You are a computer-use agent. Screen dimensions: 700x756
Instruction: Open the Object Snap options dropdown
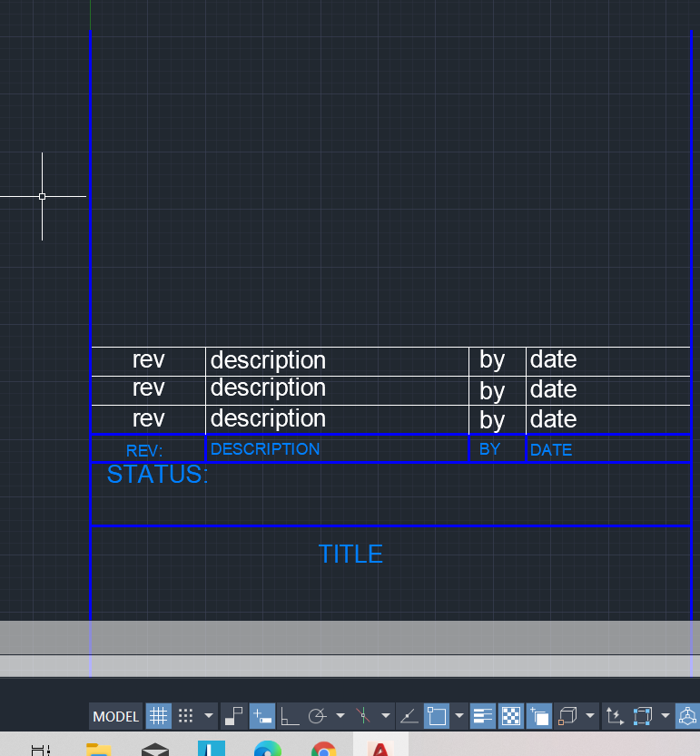click(x=459, y=715)
